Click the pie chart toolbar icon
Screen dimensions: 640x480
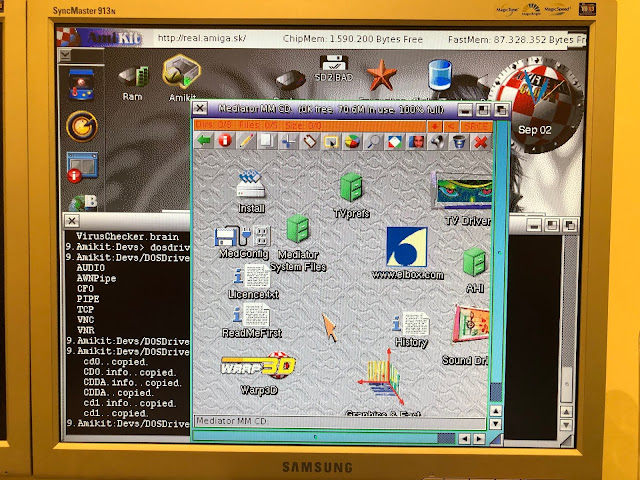[x=352, y=142]
